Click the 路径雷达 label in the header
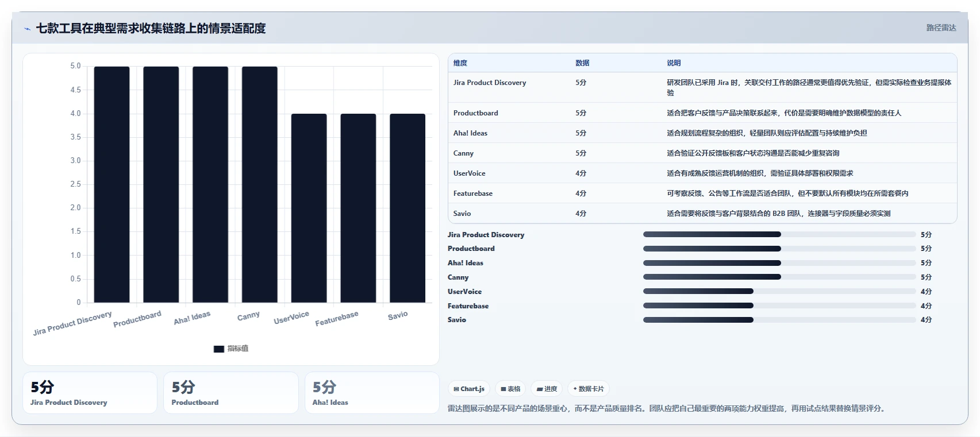980x437 pixels. (941, 28)
